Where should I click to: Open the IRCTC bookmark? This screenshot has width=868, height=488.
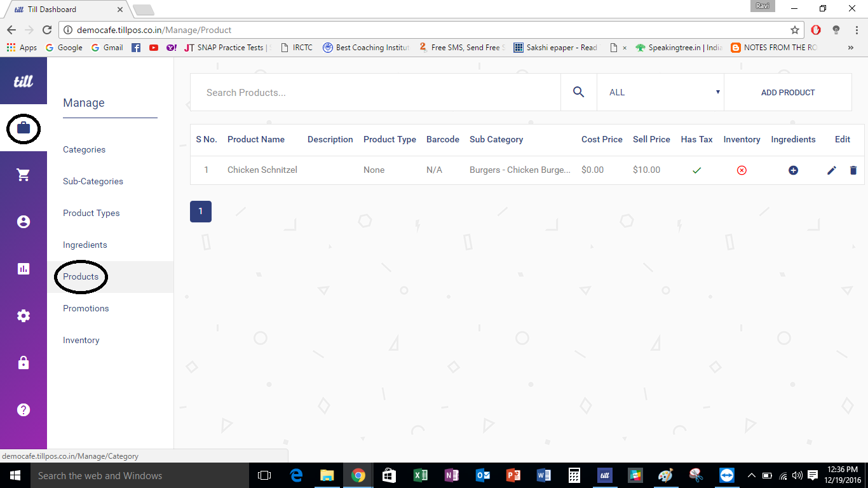[x=297, y=48]
